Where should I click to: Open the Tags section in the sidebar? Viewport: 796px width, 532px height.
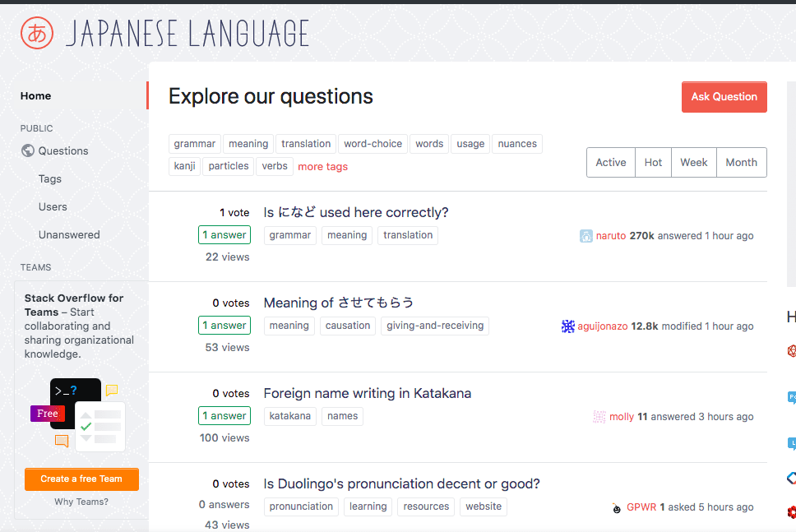coord(49,178)
